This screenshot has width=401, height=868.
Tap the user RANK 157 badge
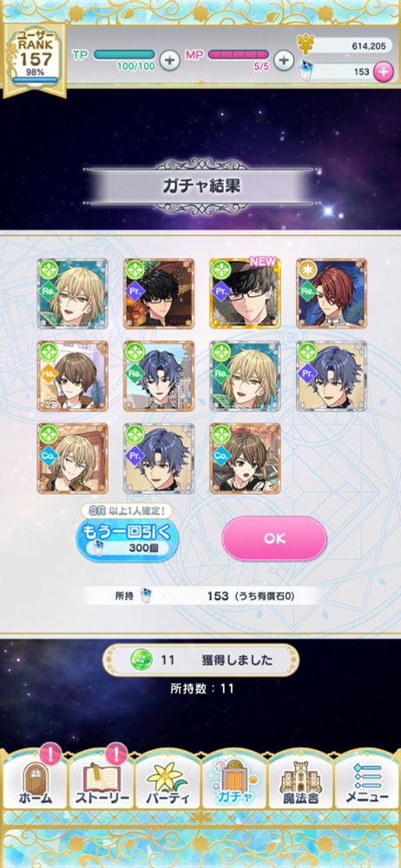coord(35,60)
